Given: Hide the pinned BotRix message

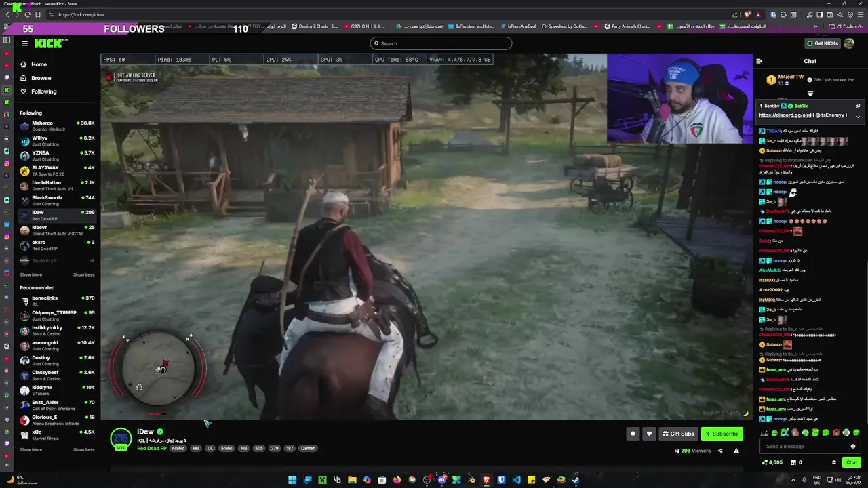Looking at the screenshot, I should [x=858, y=106].
